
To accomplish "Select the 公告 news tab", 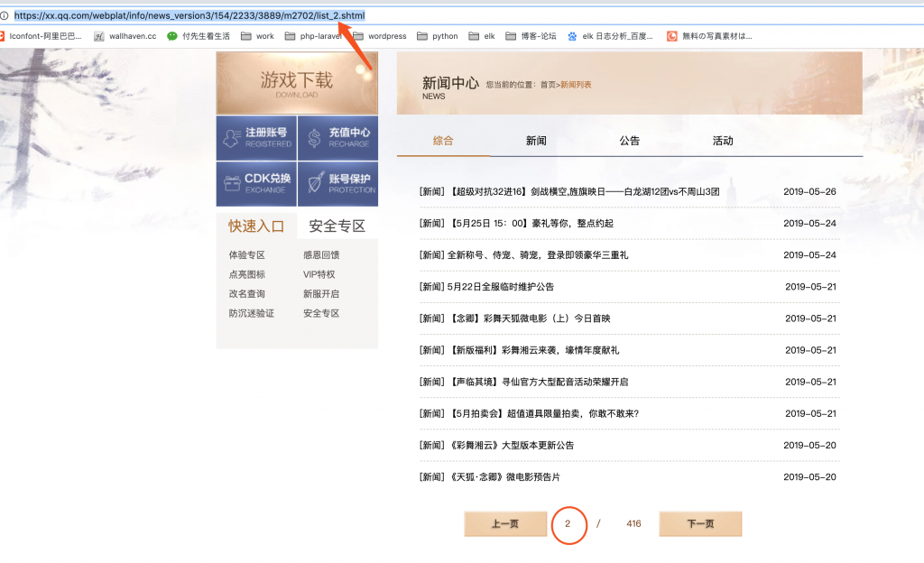I will click(629, 141).
